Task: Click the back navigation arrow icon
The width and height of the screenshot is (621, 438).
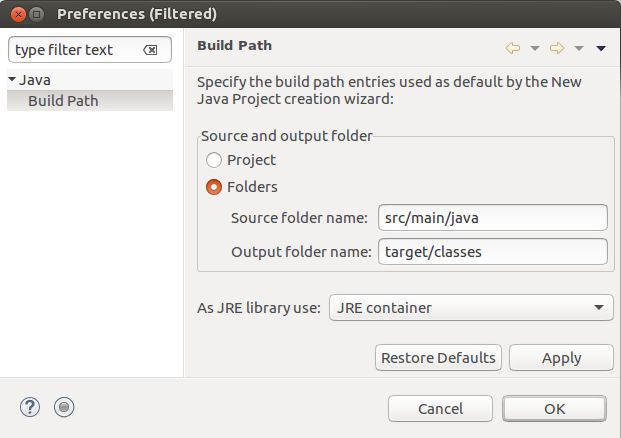Action: [512, 48]
